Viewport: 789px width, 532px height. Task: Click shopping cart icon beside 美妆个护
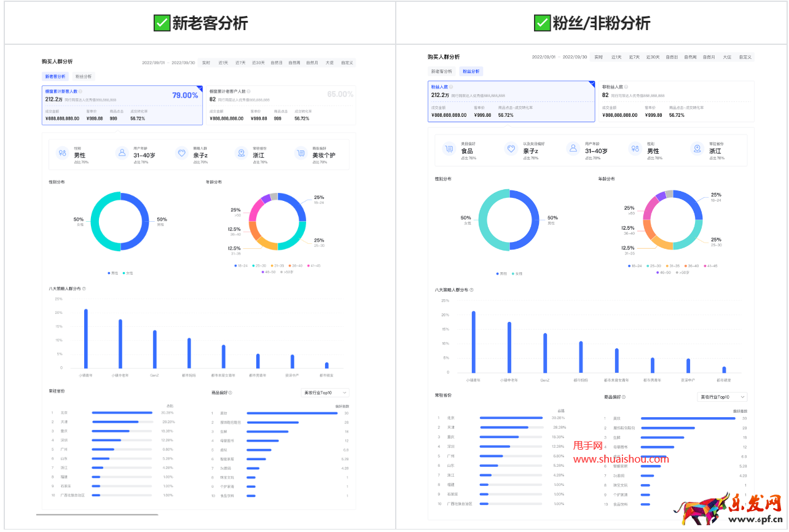pos(300,153)
